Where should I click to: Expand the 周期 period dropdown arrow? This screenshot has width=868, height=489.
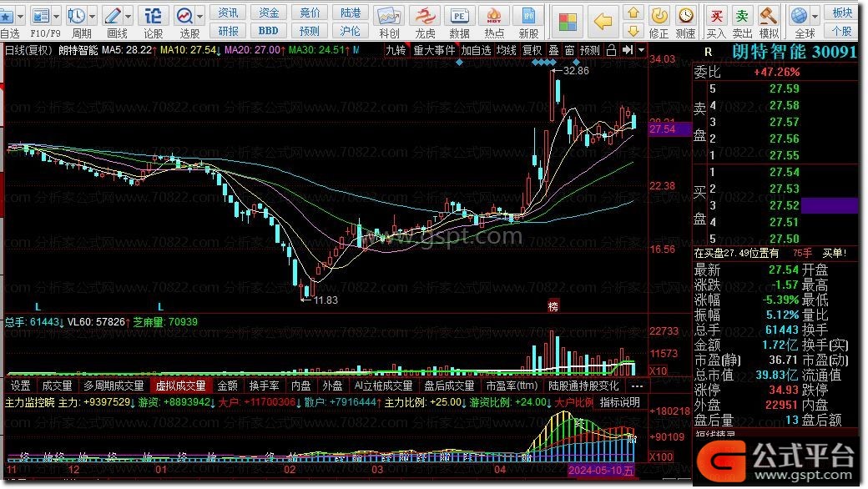coord(93,16)
